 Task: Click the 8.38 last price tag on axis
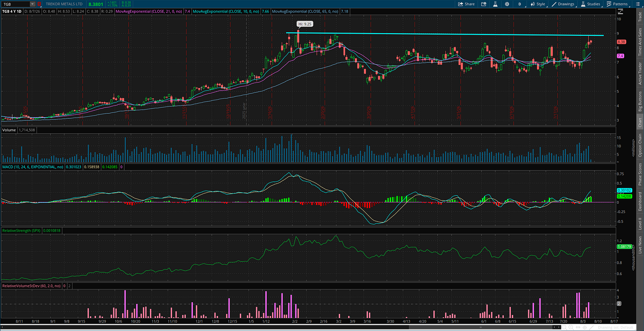(621, 42)
